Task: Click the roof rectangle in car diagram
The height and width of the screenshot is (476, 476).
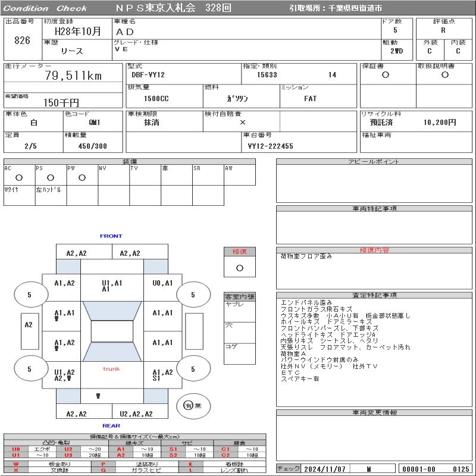Action: pyautogui.click(x=112, y=331)
